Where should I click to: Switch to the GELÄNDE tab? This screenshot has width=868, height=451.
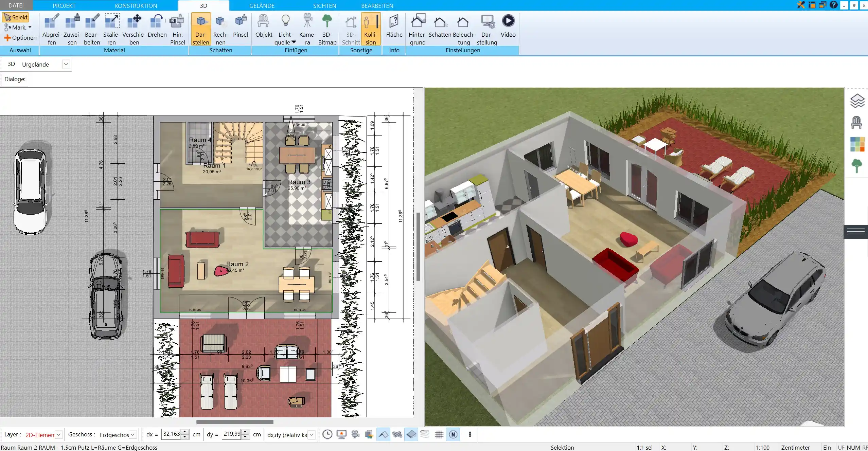click(262, 5)
